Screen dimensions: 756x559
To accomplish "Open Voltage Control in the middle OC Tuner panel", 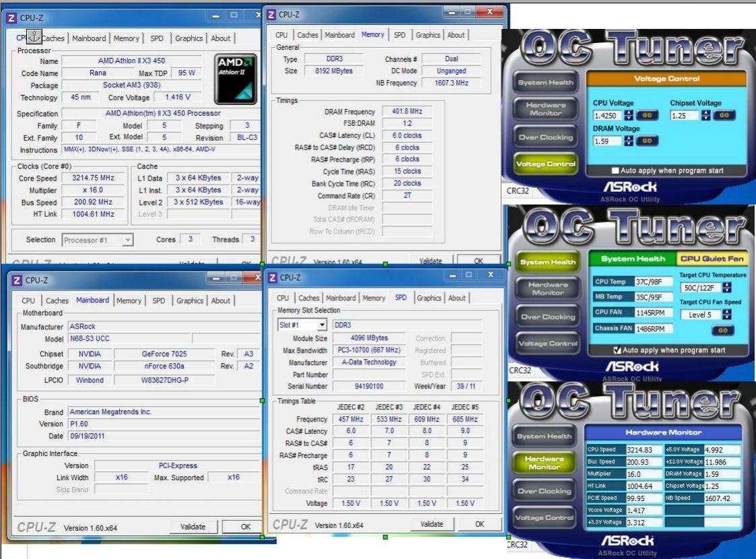I will [x=547, y=343].
